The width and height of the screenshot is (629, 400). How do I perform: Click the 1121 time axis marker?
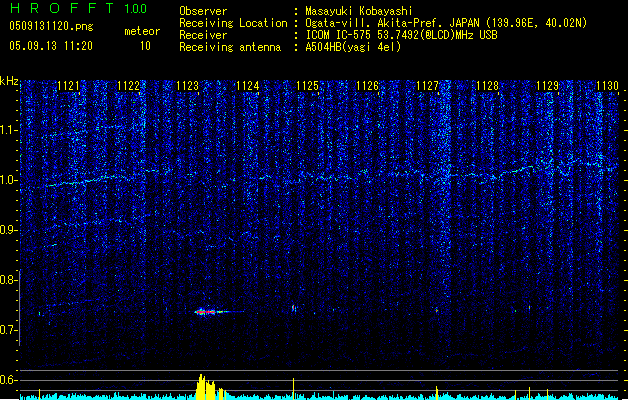68,86
